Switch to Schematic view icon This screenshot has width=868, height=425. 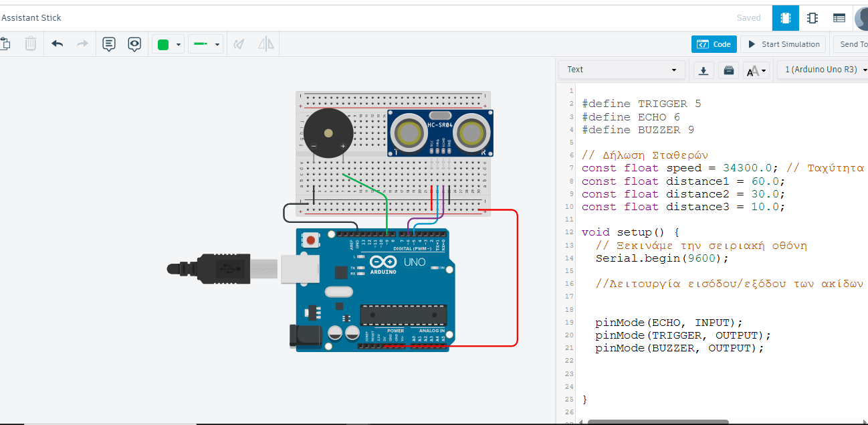[812, 18]
